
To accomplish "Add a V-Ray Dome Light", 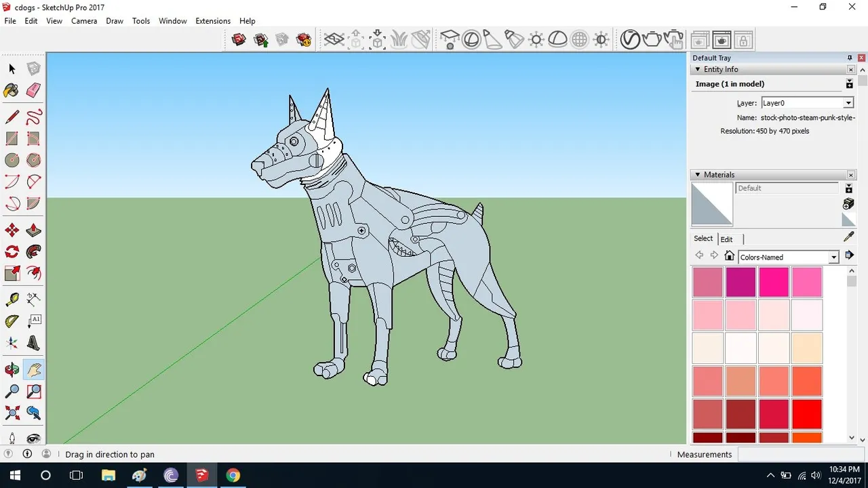I will (x=557, y=39).
